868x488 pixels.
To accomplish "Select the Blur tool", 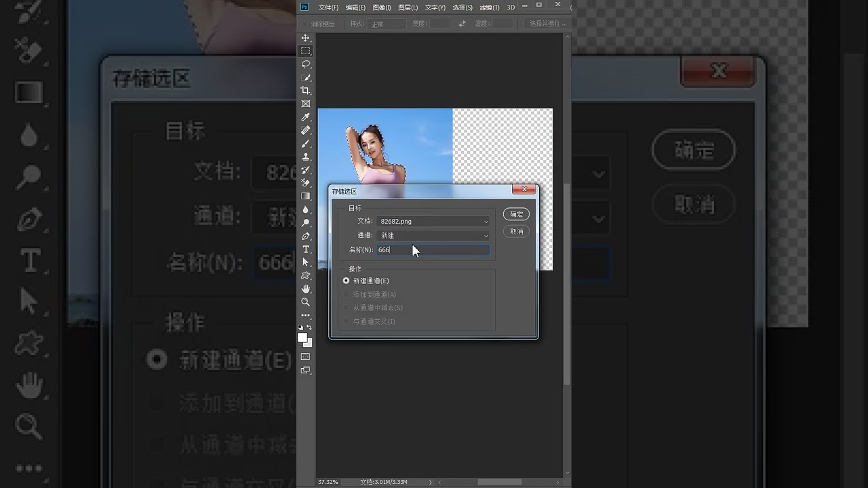I will tap(306, 209).
